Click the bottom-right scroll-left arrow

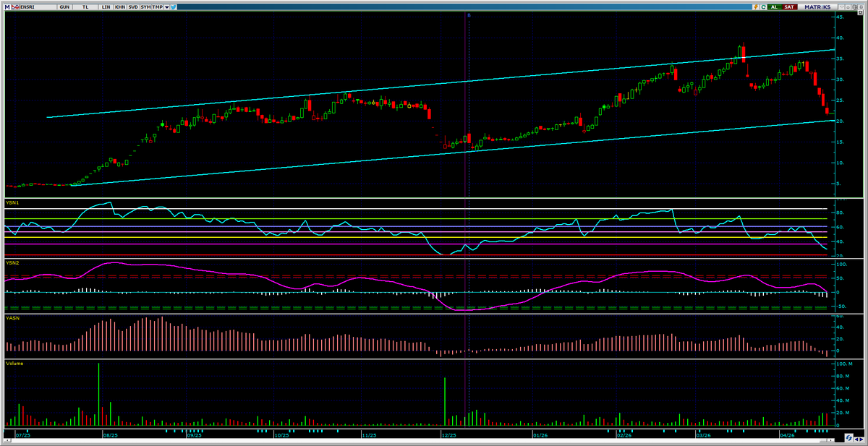click(856, 439)
